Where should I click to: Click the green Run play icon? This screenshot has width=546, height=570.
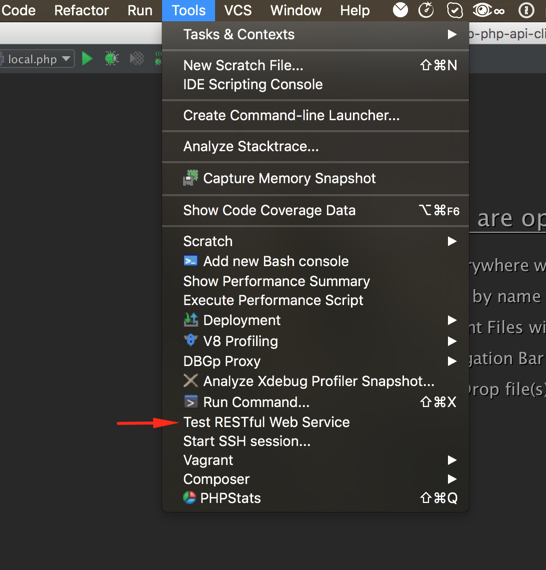pyautogui.click(x=87, y=59)
